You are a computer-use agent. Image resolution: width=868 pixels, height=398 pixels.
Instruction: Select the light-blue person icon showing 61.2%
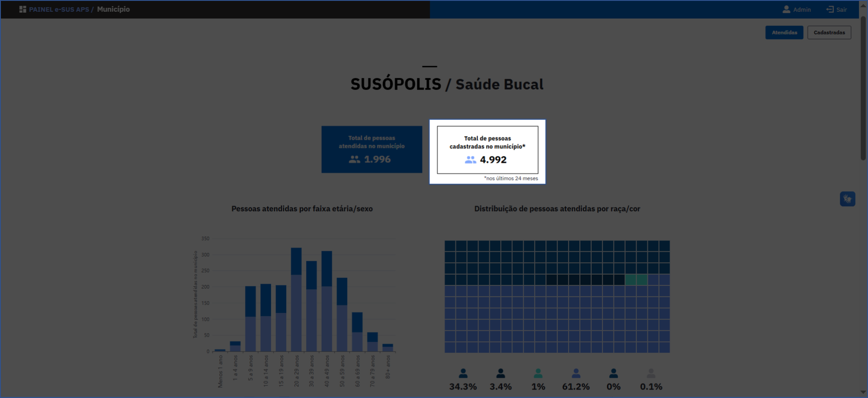coord(576,373)
